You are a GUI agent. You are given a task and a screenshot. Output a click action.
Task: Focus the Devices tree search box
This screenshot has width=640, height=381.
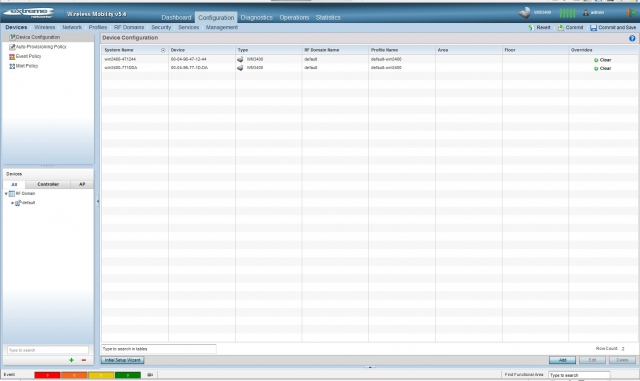[48, 350]
